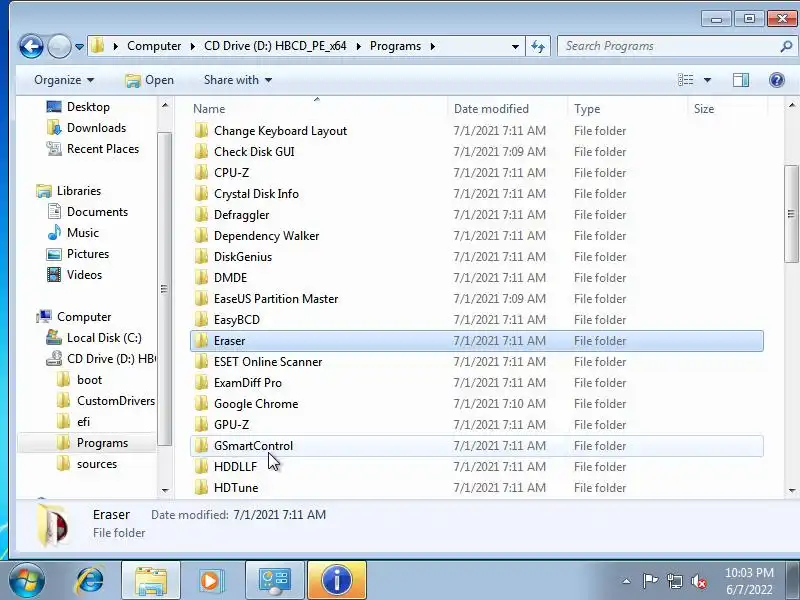Refresh the folder using the address bar button
The height and width of the screenshot is (600, 800).
pyautogui.click(x=538, y=46)
